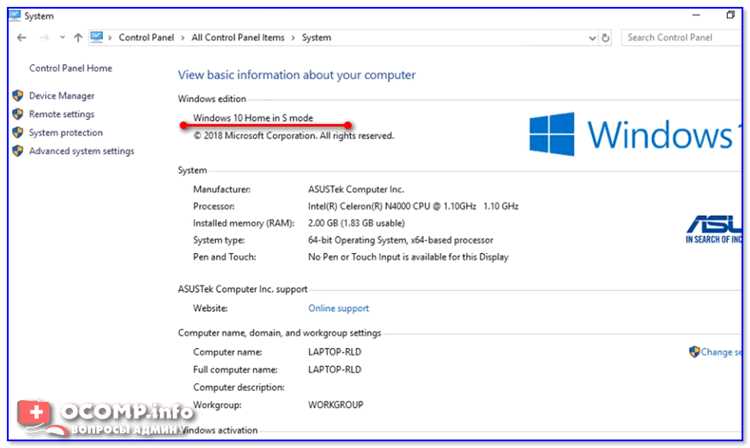Go up one level with Up arrow
This screenshot has width=750, height=448.
tap(78, 37)
